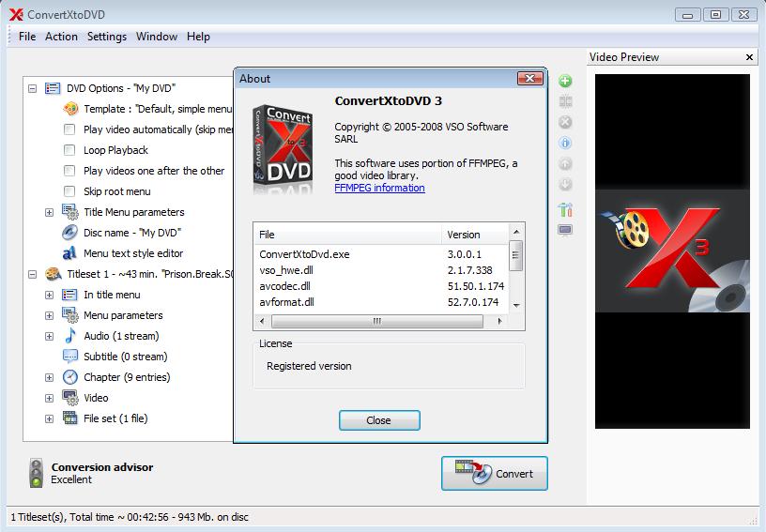Click the Title Menu parameters gear icon

click(x=70, y=212)
